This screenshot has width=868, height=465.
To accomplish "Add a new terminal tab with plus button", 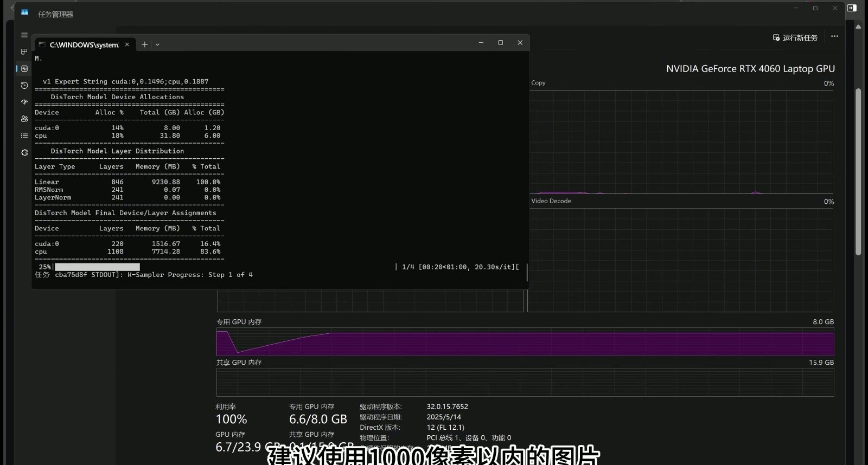I will click(144, 44).
